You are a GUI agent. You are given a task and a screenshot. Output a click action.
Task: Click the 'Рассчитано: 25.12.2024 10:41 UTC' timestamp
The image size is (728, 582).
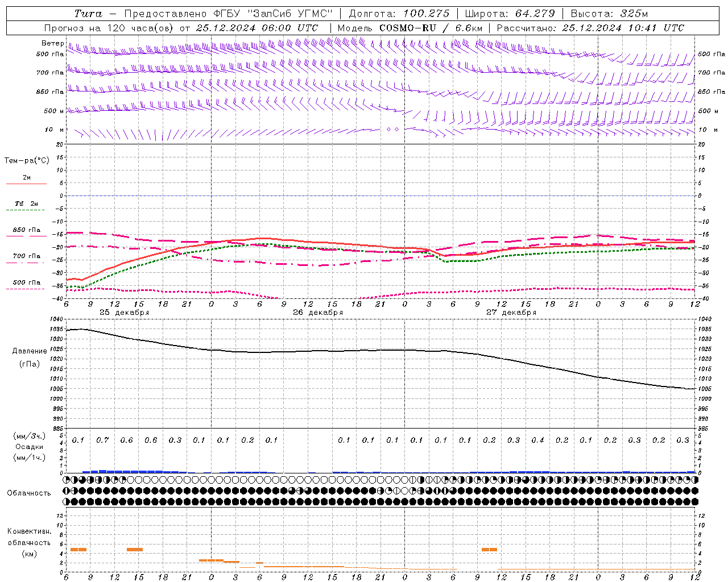[590, 28]
